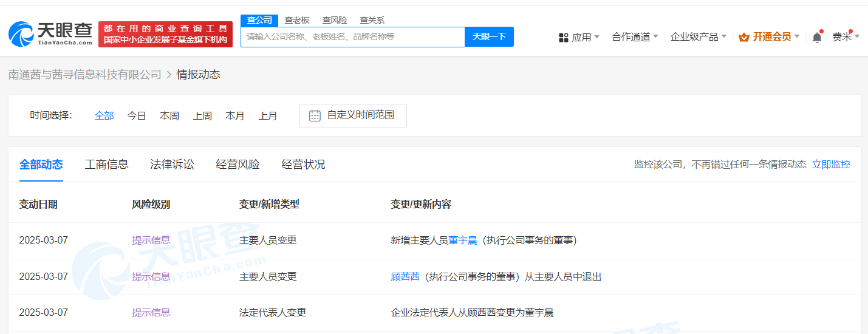The image size is (868, 334).
Task: Click the 应用 grid icon
Action: 564,38
